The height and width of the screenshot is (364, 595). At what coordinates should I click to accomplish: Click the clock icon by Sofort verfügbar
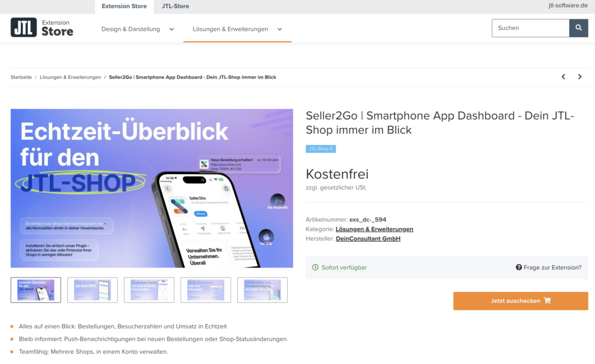(x=315, y=267)
